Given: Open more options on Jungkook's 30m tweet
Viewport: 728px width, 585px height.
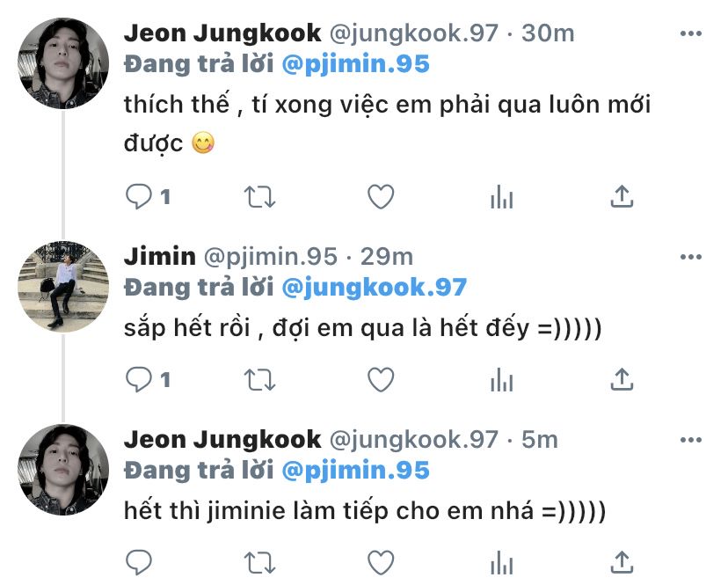Looking at the screenshot, I should (691, 33).
